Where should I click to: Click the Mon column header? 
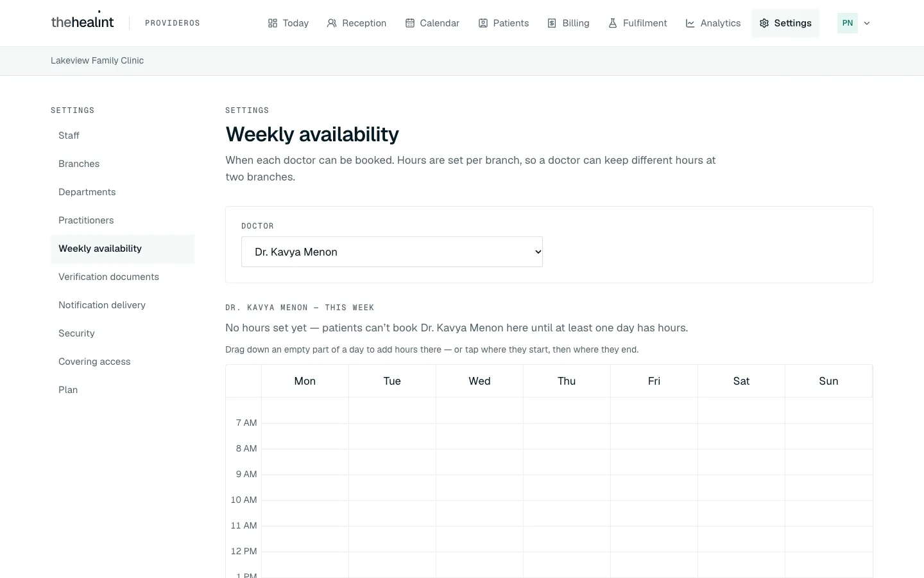[305, 381]
